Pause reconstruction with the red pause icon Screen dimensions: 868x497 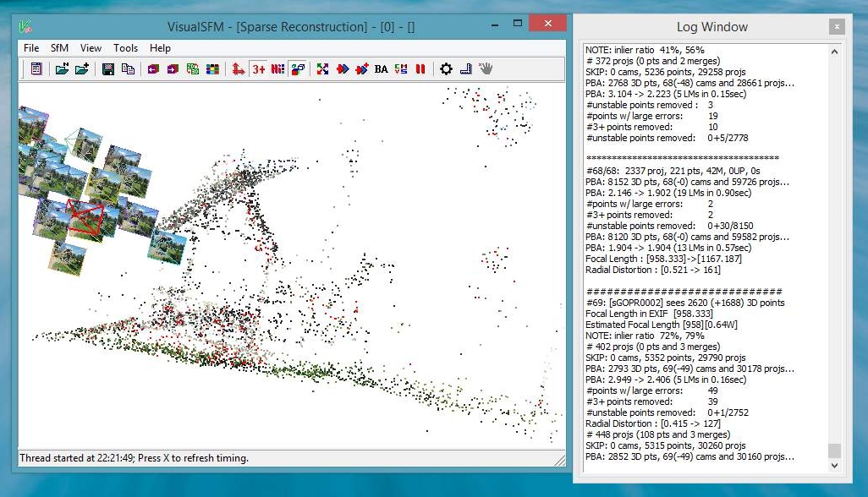[x=420, y=69]
